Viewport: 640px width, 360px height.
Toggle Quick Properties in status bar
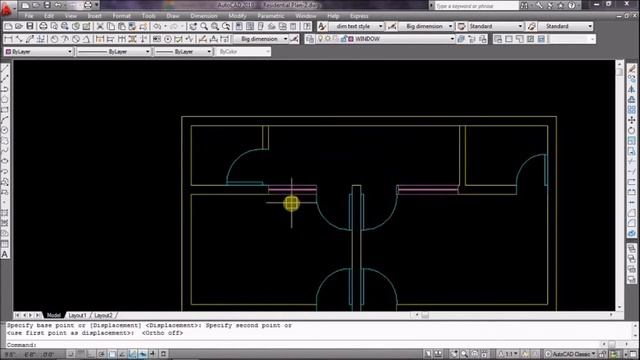[x=163, y=354]
